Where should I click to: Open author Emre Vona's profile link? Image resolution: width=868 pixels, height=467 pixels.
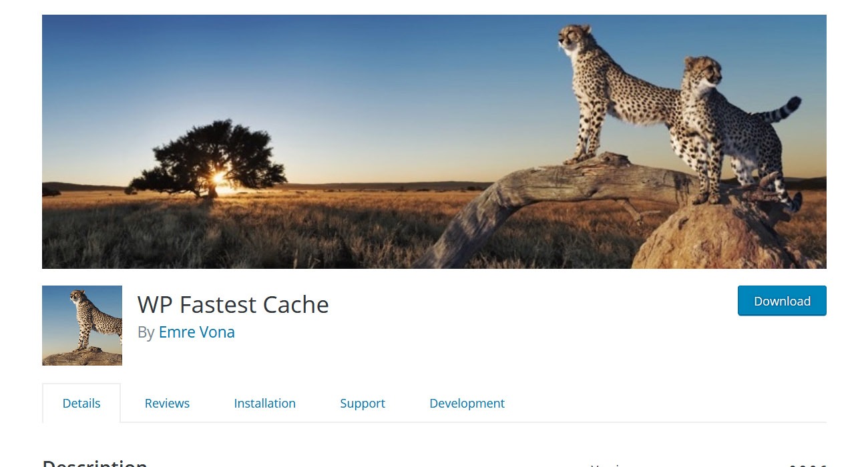[x=196, y=332]
